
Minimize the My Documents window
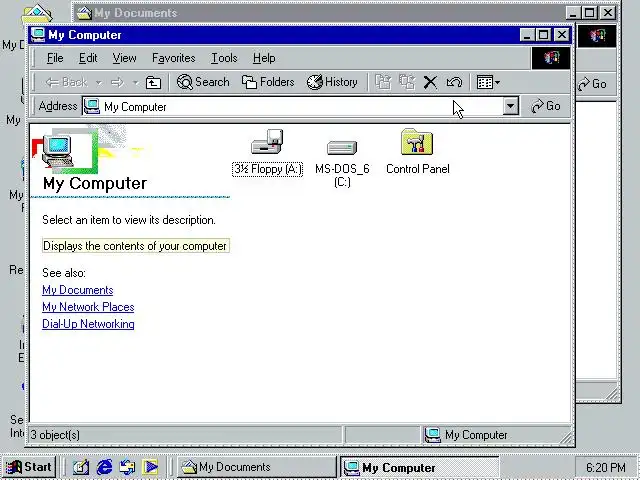[573, 13]
